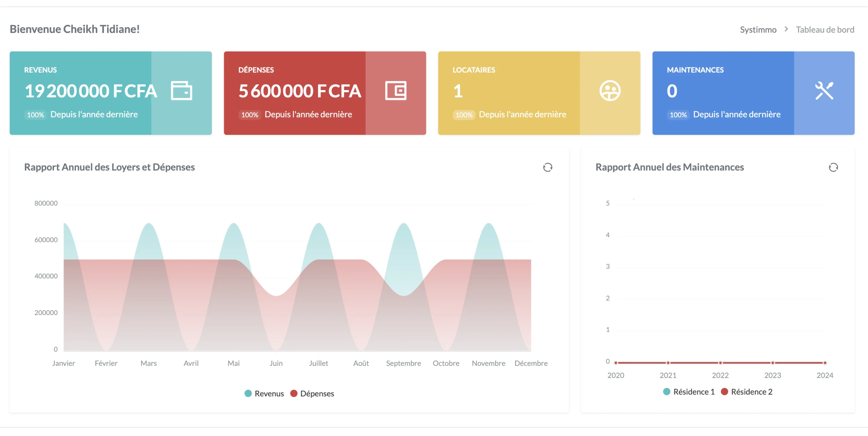Screen dimensions: 868x436
Task: Click the 2022 data point on maintenance chart
Action: (721, 363)
